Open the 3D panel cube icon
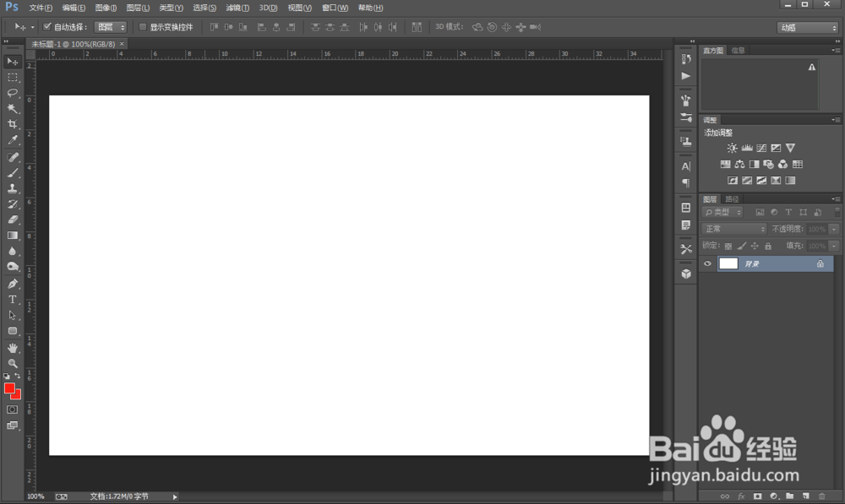 pos(685,274)
